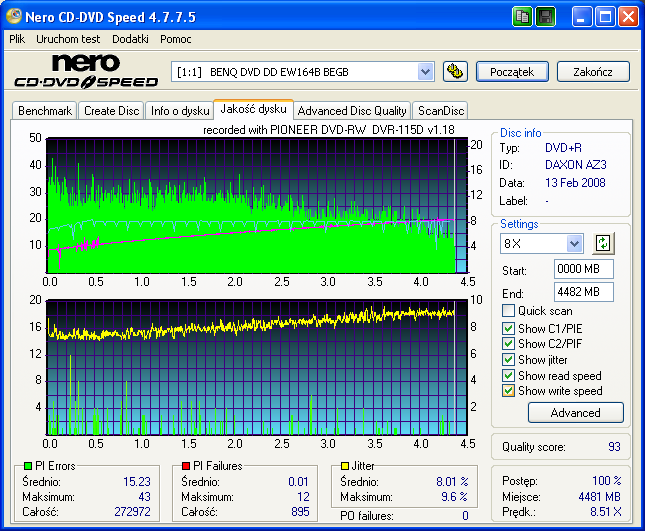This screenshot has width=645, height=531.
Task: Click the recorded with PIONEER chart title
Action: tap(329, 130)
